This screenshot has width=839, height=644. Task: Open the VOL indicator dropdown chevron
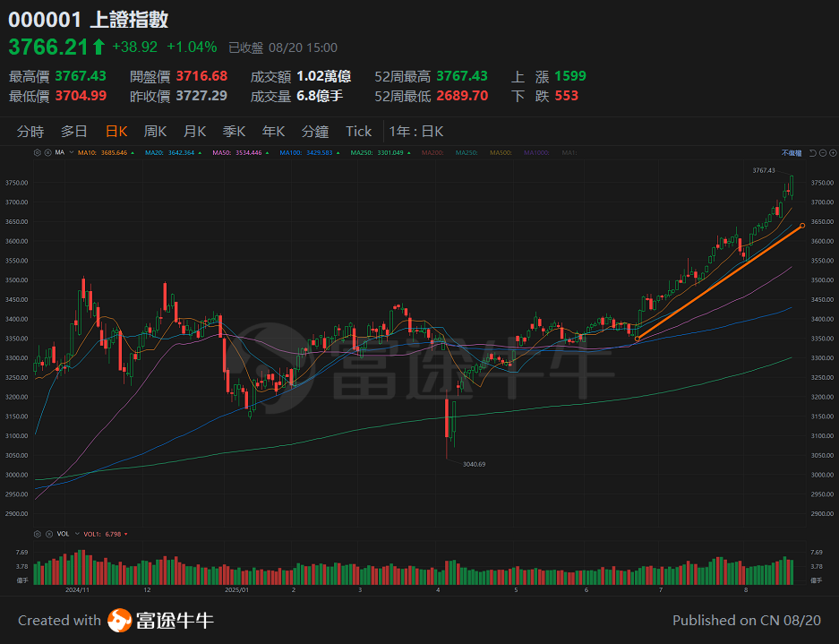tap(75, 534)
